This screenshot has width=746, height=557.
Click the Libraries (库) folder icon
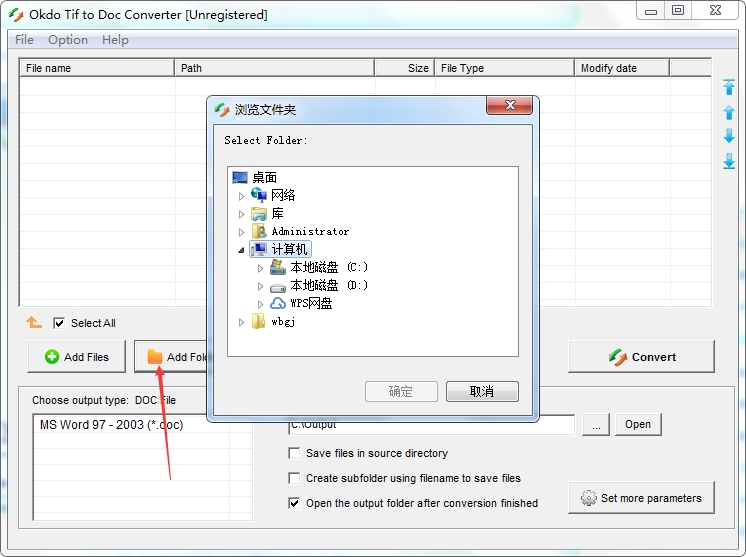pyautogui.click(x=259, y=214)
